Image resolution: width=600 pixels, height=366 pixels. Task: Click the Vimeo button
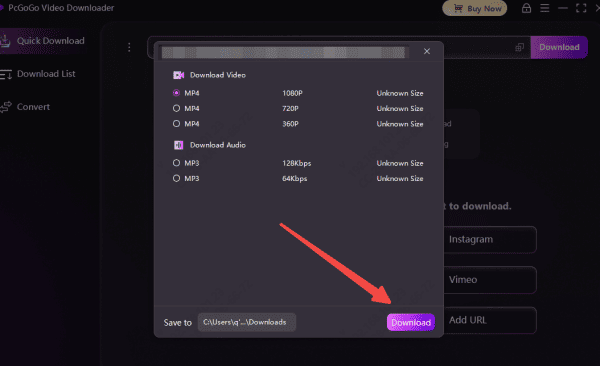pos(490,280)
